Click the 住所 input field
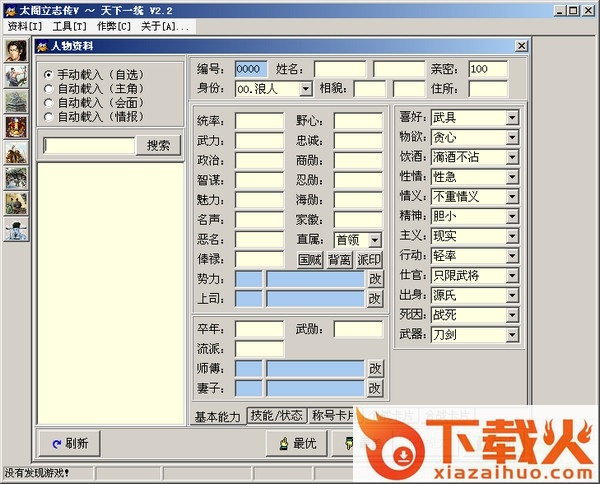Screen dimensions: 600x484 click(488, 89)
